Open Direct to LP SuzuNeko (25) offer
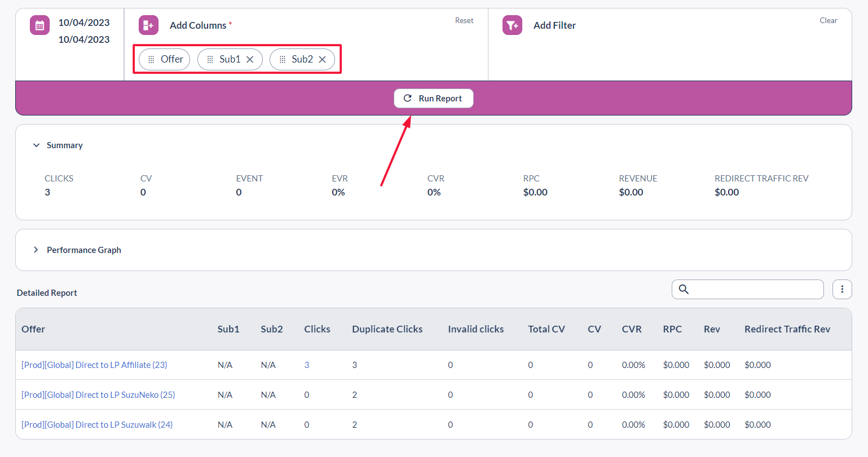 click(98, 395)
